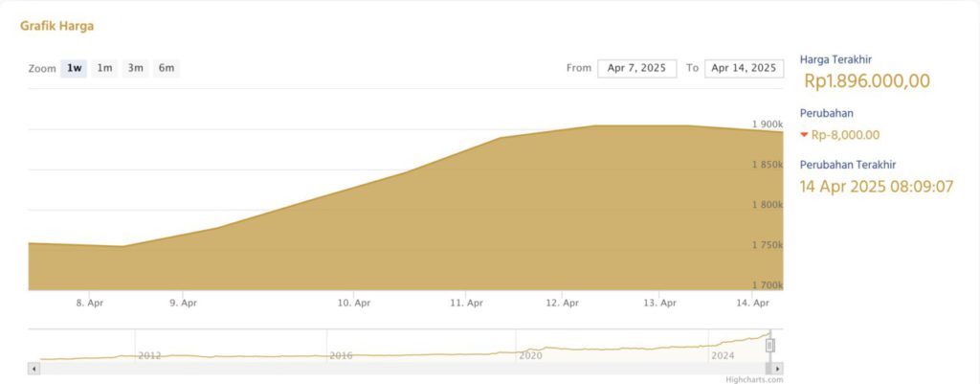Click the 1 750k y-axis label
Screen dimensions: 980x384
tap(768, 244)
